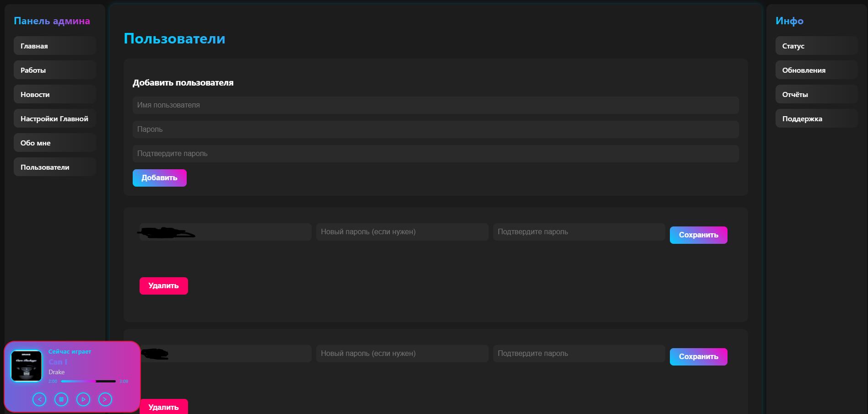Click the Сейчас играет label
This screenshot has width=868, height=414.
[x=70, y=352]
